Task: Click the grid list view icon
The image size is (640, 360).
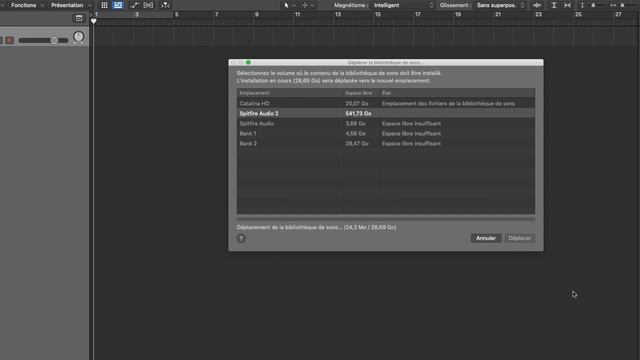Action: tap(104, 5)
